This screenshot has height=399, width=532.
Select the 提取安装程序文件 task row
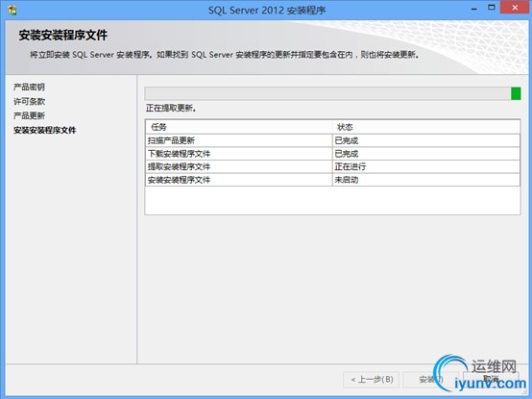pos(332,166)
